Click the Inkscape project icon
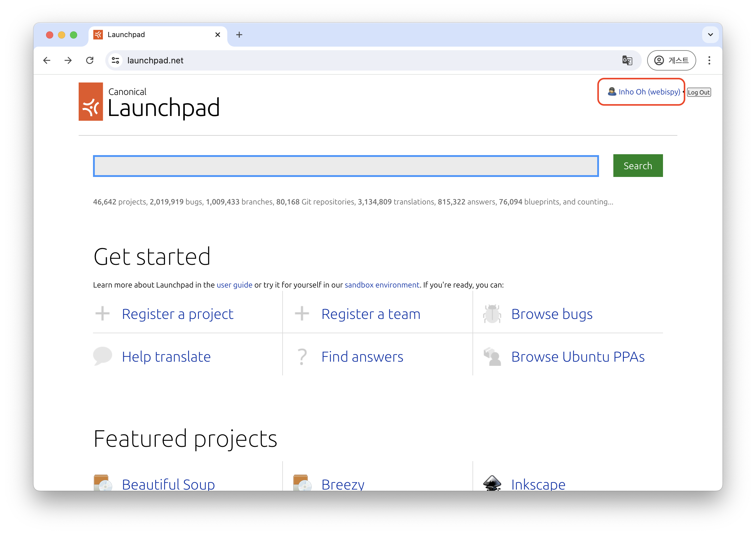756x535 pixels. click(492, 483)
